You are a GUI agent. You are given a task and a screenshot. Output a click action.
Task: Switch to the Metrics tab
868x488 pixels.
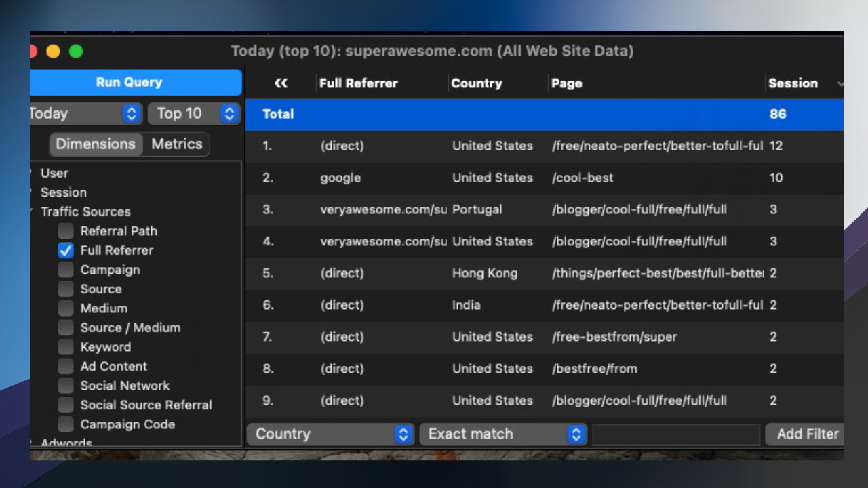(x=176, y=144)
